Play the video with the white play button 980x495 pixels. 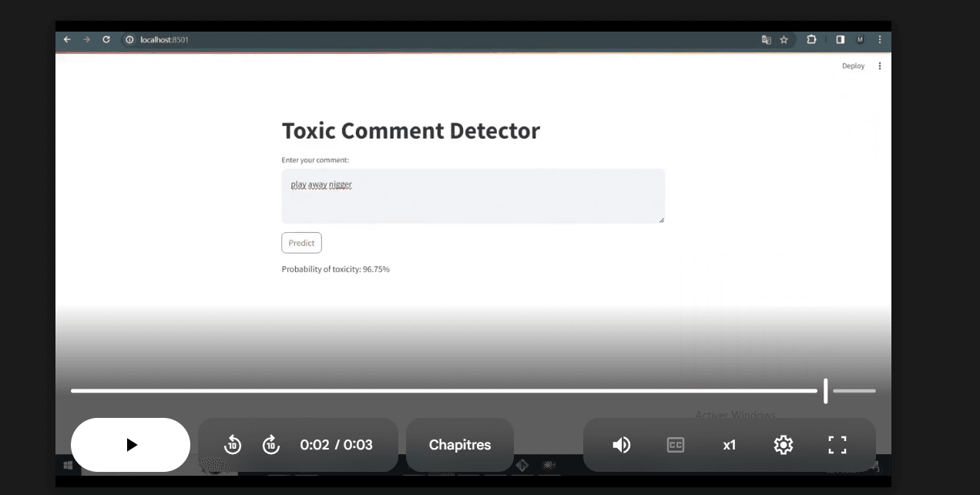130,445
